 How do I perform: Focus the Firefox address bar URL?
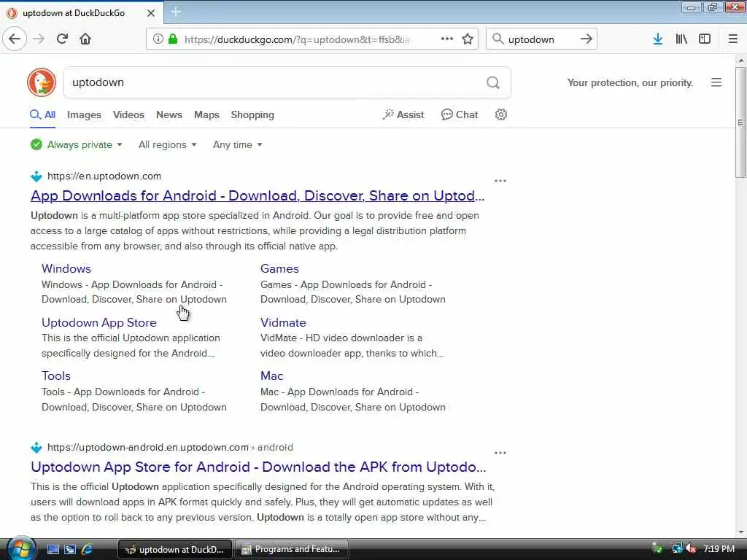(297, 39)
